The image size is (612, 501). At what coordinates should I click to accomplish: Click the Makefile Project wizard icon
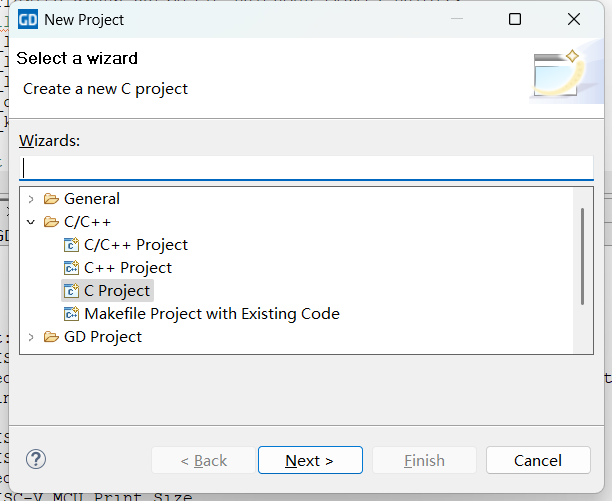coord(71,314)
